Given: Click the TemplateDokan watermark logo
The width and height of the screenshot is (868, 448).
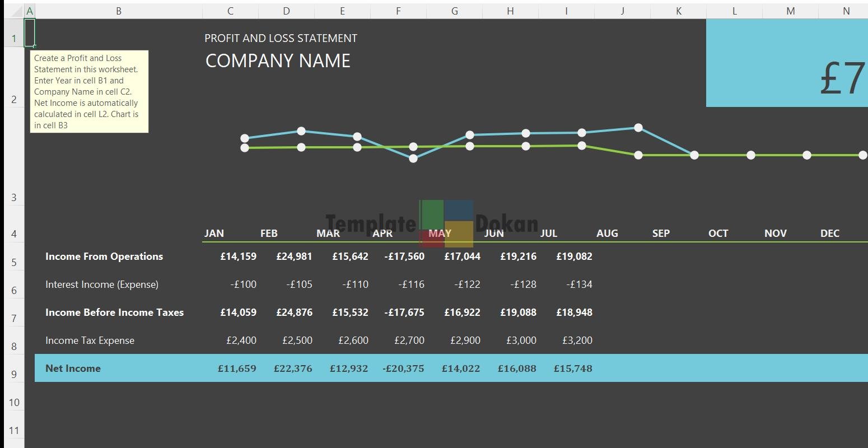Looking at the screenshot, I should coord(446,224).
